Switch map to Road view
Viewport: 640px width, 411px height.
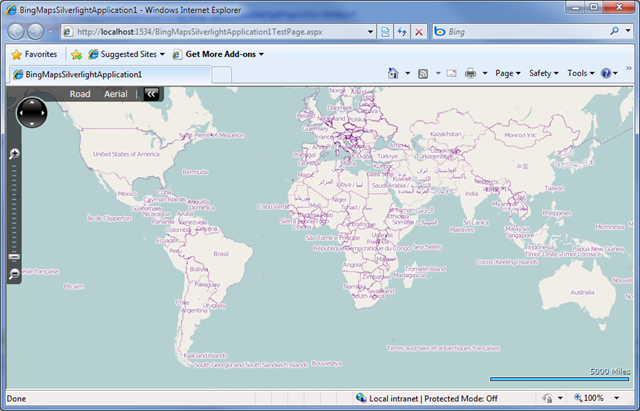[80, 94]
